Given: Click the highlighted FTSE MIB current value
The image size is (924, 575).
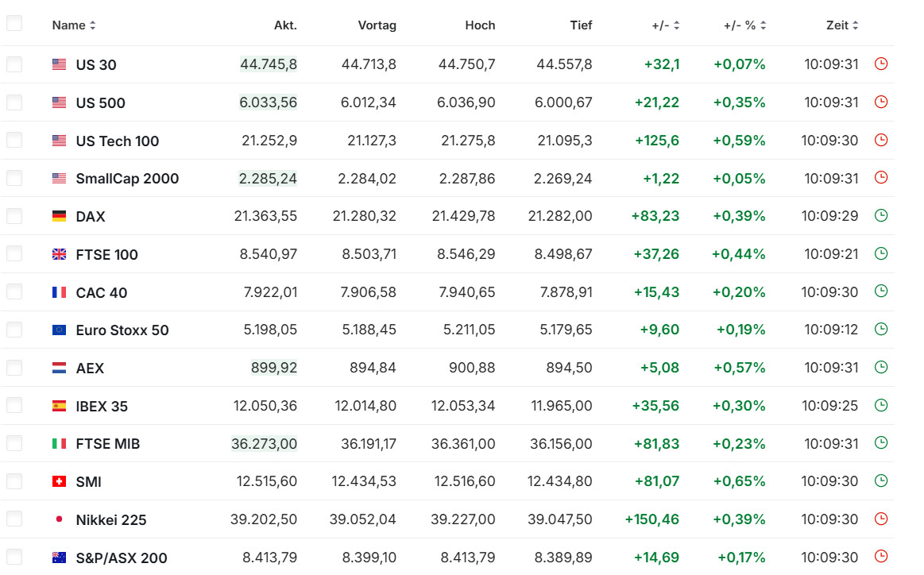Looking at the screenshot, I should pyautogui.click(x=265, y=444).
